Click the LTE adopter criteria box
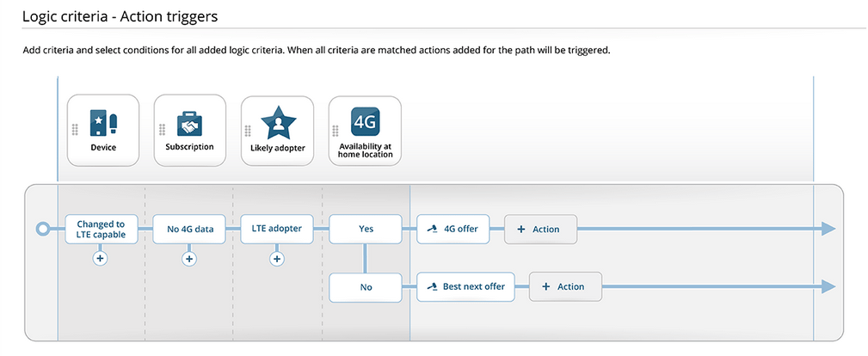Image resolution: width=868 pixels, height=356 pixels. 277,229
